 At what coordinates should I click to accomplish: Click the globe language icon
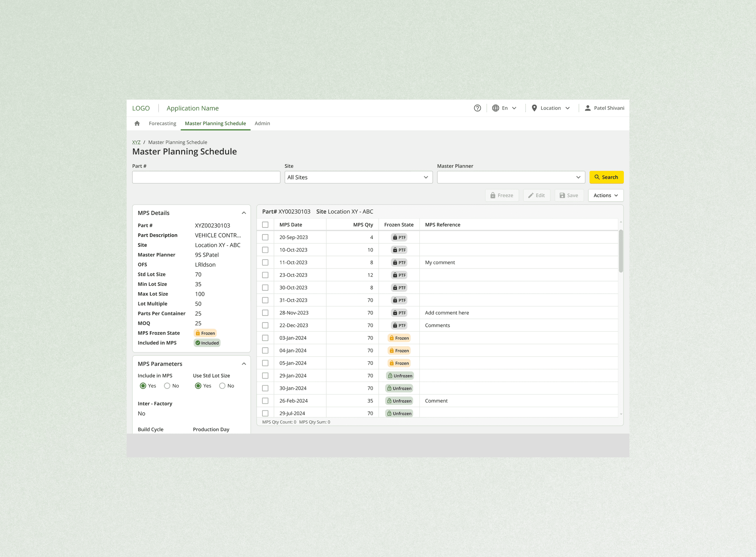click(495, 108)
